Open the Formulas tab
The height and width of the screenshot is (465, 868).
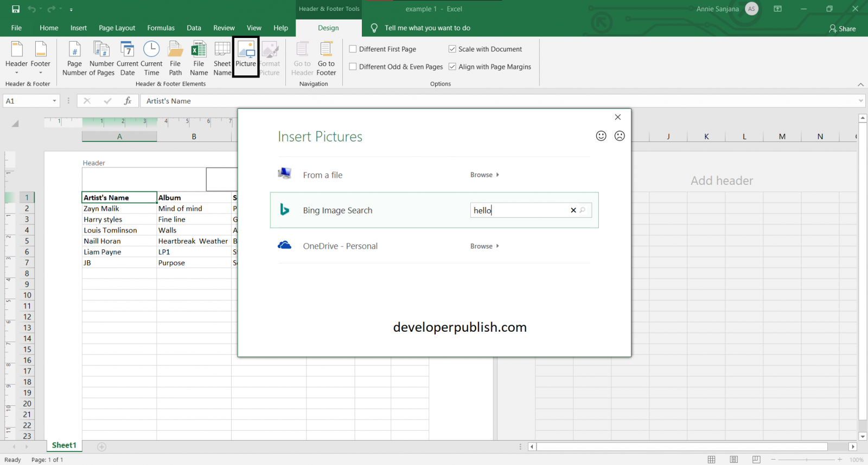pyautogui.click(x=161, y=28)
